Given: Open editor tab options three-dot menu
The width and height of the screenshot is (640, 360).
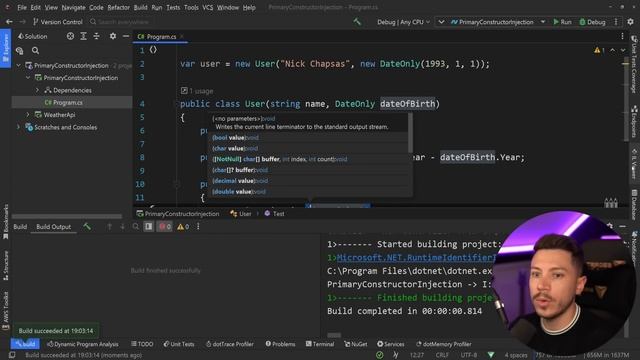Looking at the screenshot, I should pyautogui.click(x=622, y=36).
